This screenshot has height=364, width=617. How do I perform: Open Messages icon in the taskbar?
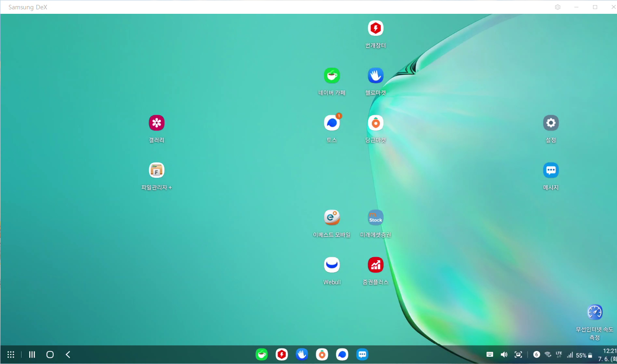point(362,355)
